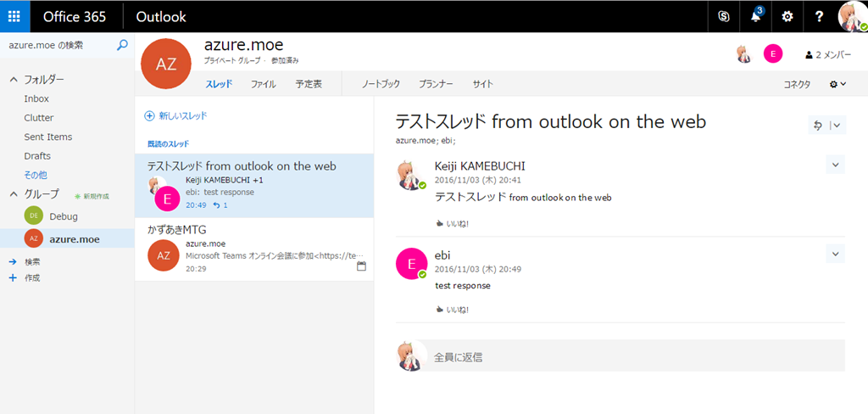This screenshot has height=414, width=868.
Task: Select the azure.moe group in sidebar
Action: (x=67, y=239)
